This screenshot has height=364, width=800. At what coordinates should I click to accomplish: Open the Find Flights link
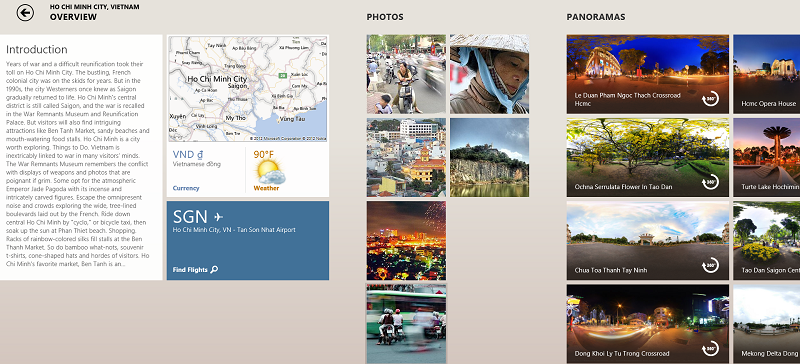[190, 270]
